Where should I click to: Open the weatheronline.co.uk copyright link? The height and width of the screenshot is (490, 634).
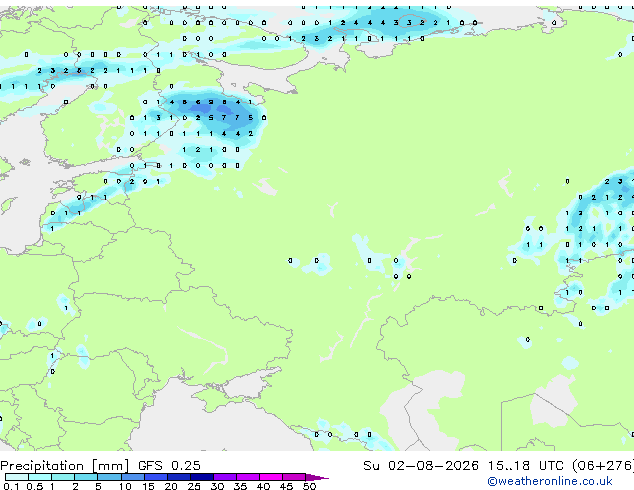pyautogui.click(x=550, y=482)
